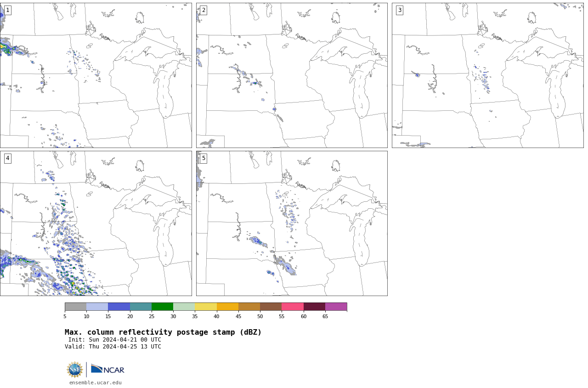The width and height of the screenshot is (588, 388).
Task: Select ensemble member 2 map panel
Action: 292,75
